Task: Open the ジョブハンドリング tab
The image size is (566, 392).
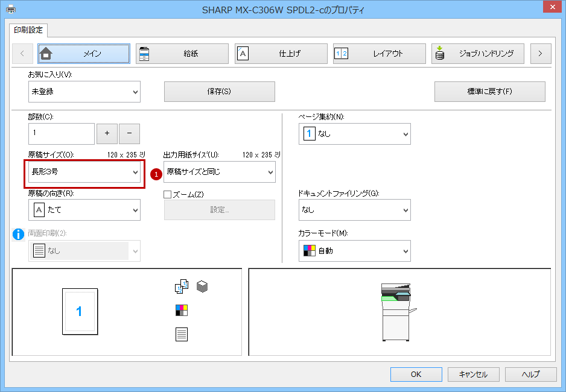Action: pyautogui.click(x=478, y=54)
